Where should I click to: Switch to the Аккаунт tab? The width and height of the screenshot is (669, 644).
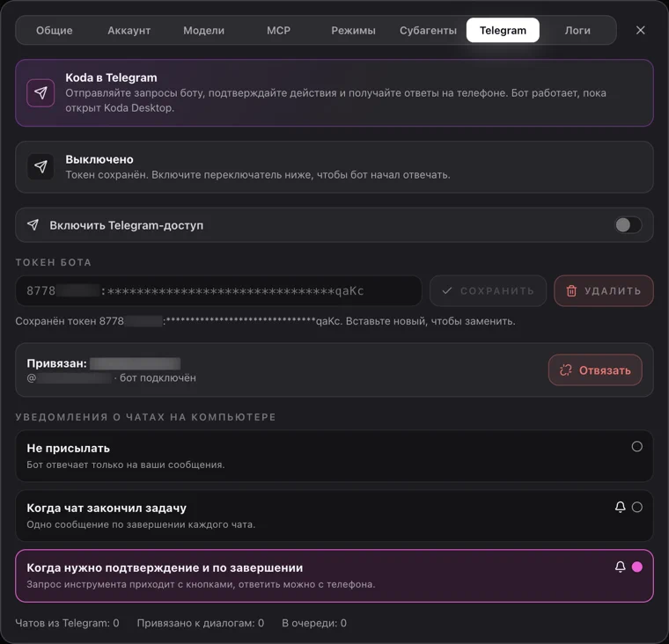[x=129, y=30]
